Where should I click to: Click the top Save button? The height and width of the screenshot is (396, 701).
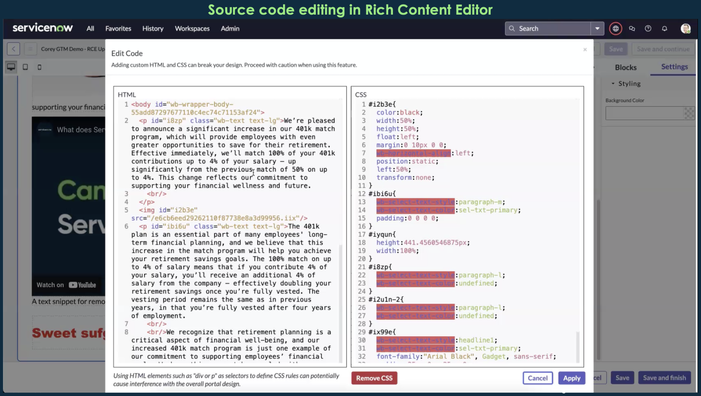[x=616, y=49]
